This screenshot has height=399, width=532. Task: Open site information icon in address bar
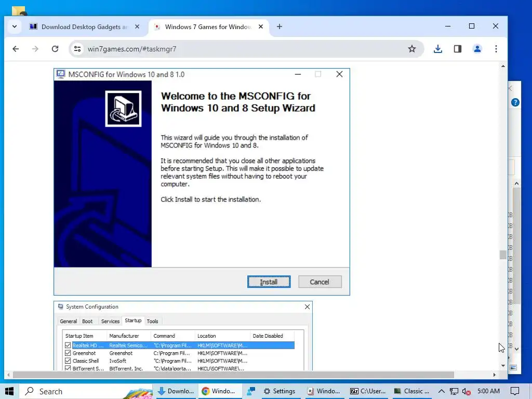coord(78,49)
